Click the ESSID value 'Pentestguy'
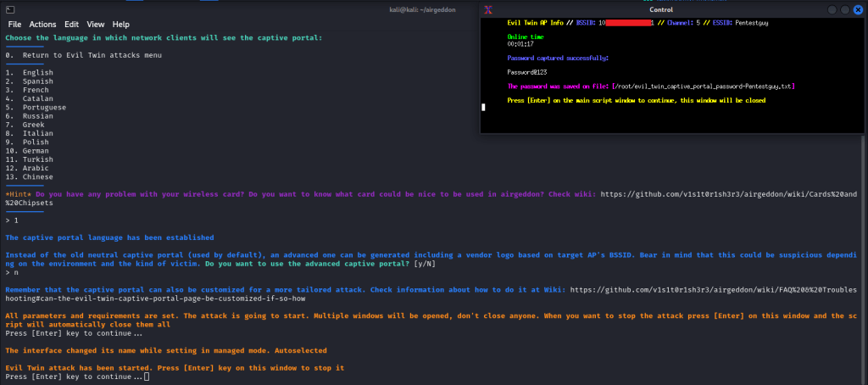The width and height of the screenshot is (868, 385). pos(752,23)
